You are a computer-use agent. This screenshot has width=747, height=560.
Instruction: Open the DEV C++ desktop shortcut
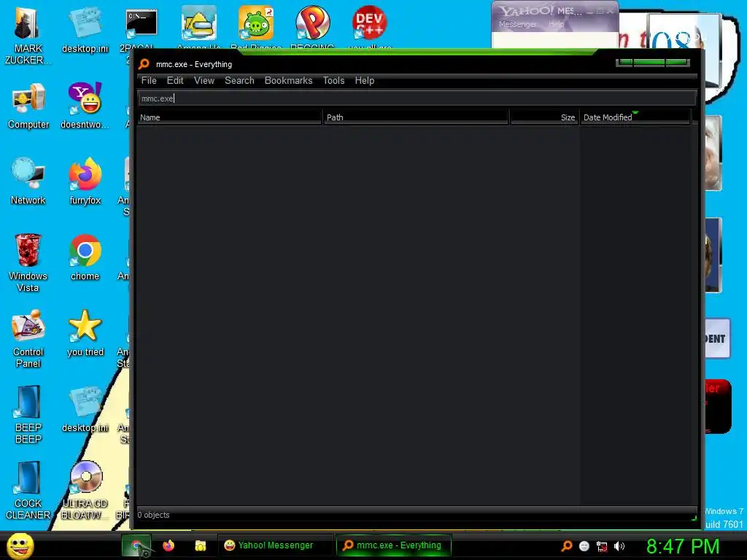click(370, 23)
